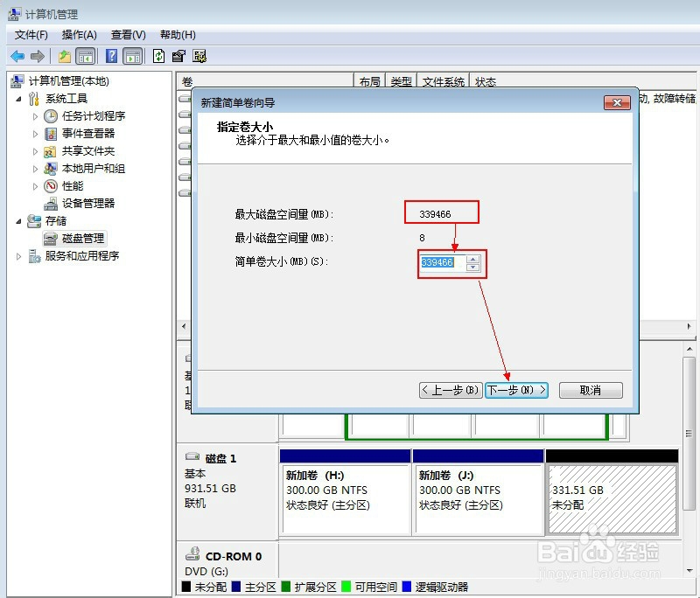Open the View (查看) menu

128,35
